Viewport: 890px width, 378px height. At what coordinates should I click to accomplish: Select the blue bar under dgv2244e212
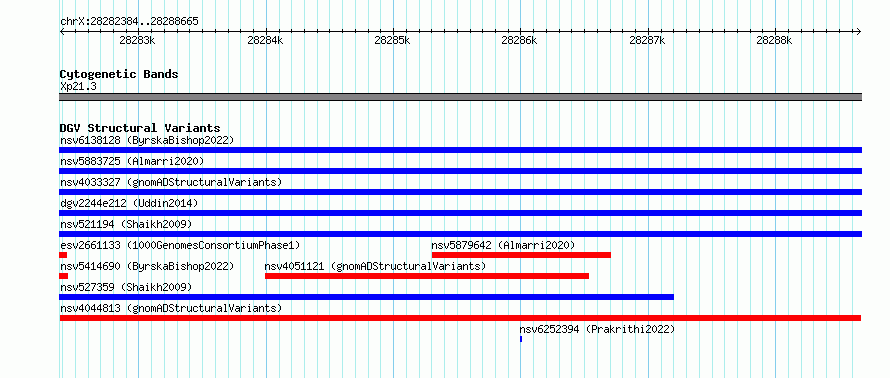[x=460, y=213]
